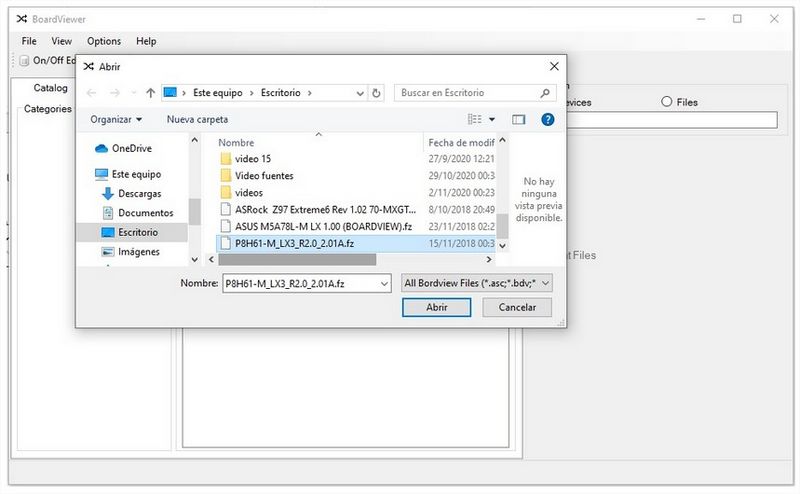This screenshot has height=494, width=800.
Task: Sort by the Nombre column header
Action: click(x=236, y=143)
